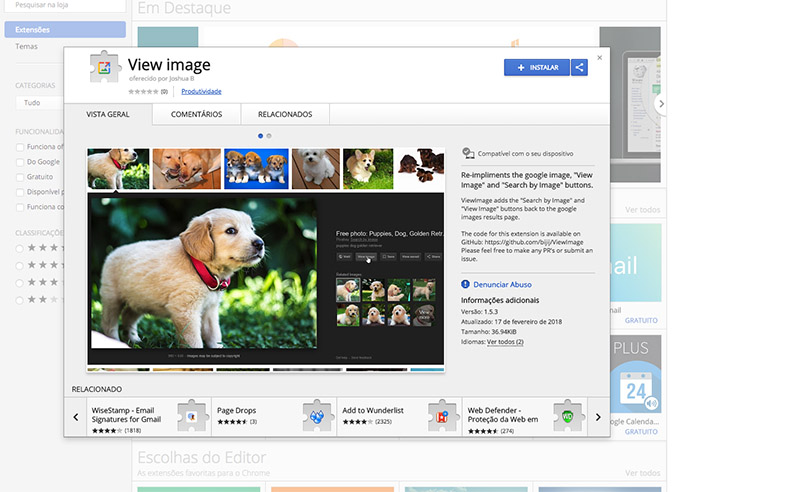
Task: Open the Tudo categories dropdown
Action: pos(40,103)
